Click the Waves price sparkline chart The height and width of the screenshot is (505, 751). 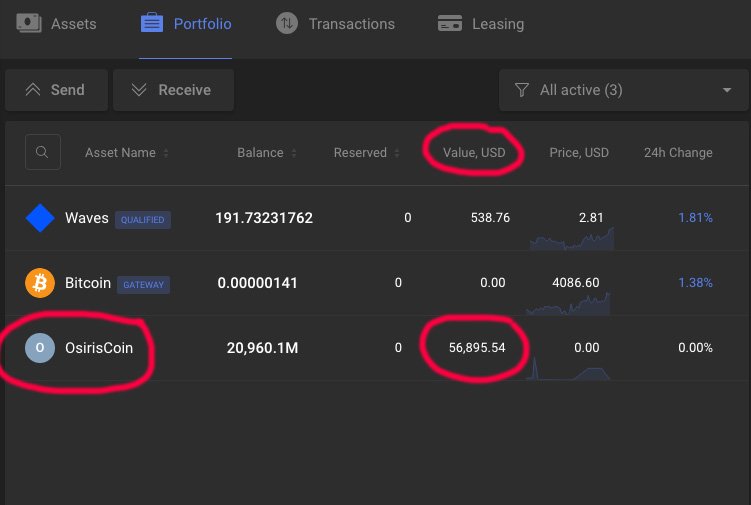(x=571, y=239)
